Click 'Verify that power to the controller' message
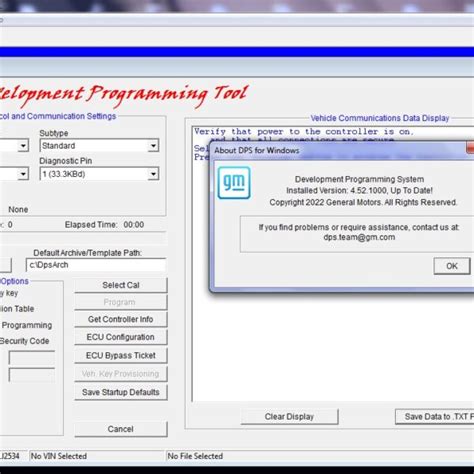Screen dimensions: 474x474 tap(304, 132)
